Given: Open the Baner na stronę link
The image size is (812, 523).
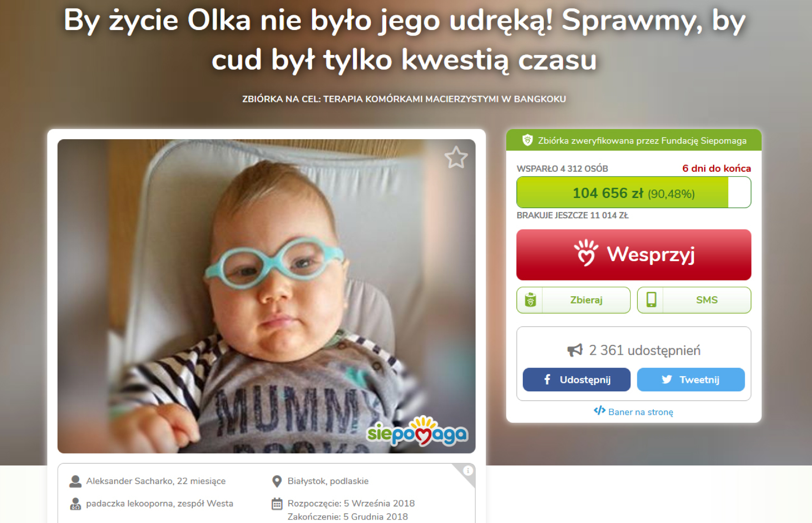Looking at the screenshot, I should (640, 412).
